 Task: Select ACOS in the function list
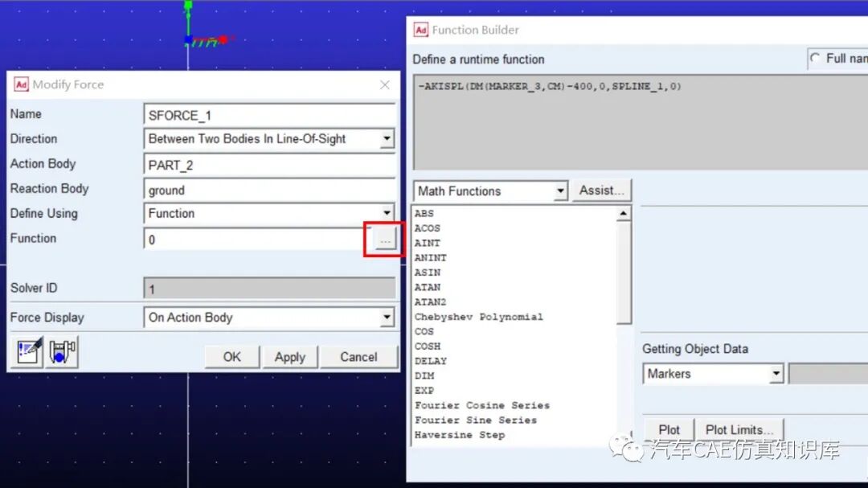(428, 228)
